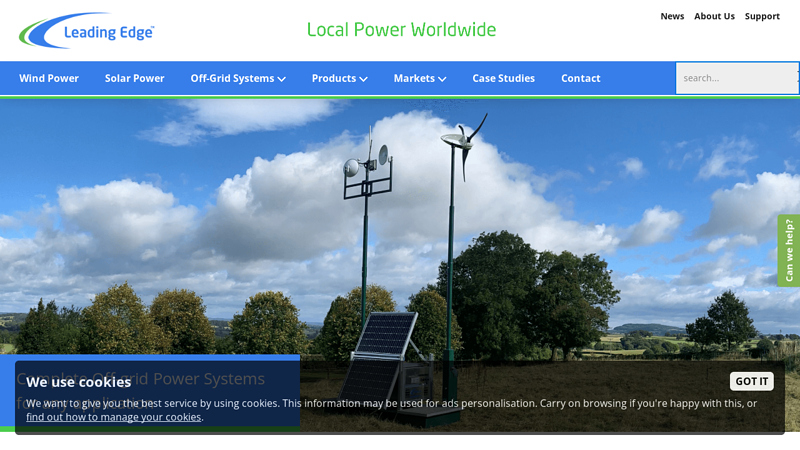The height and width of the screenshot is (450, 800).
Task: Open the Can we help? side tab
Action: pyautogui.click(x=789, y=251)
